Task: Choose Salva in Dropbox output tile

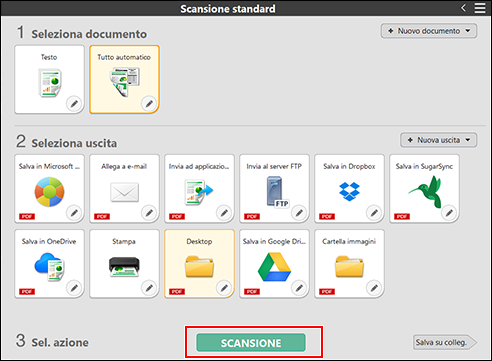Action: pos(349,188)
